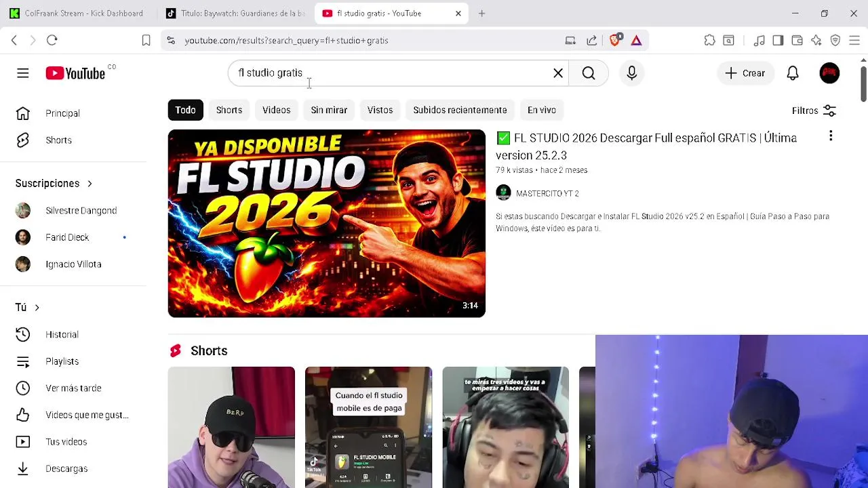View site information icon in address bar

pyautogui.click(x=171, y=41)
